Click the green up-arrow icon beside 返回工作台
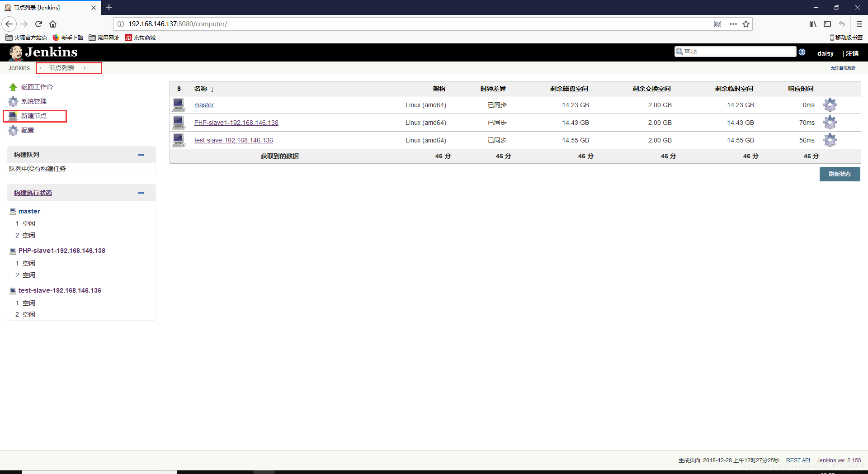This screenshot has height=474, width=868. [13, 87]
